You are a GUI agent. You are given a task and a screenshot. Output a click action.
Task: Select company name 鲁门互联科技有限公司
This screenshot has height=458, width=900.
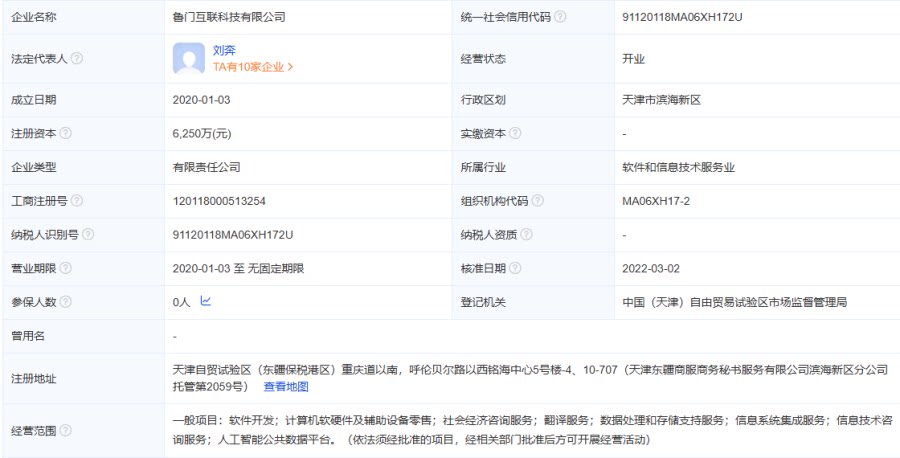229,17
